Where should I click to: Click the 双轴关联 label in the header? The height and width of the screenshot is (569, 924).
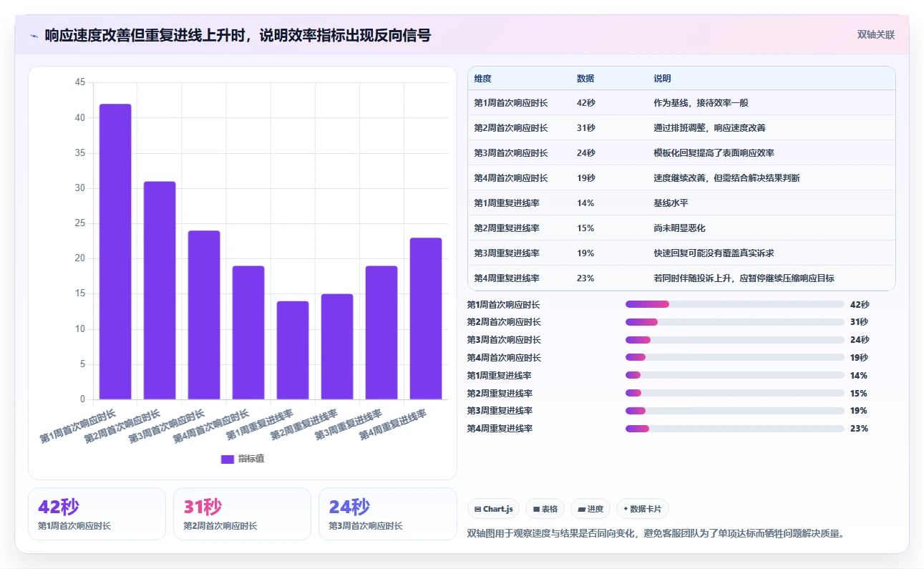pos(876,34)
